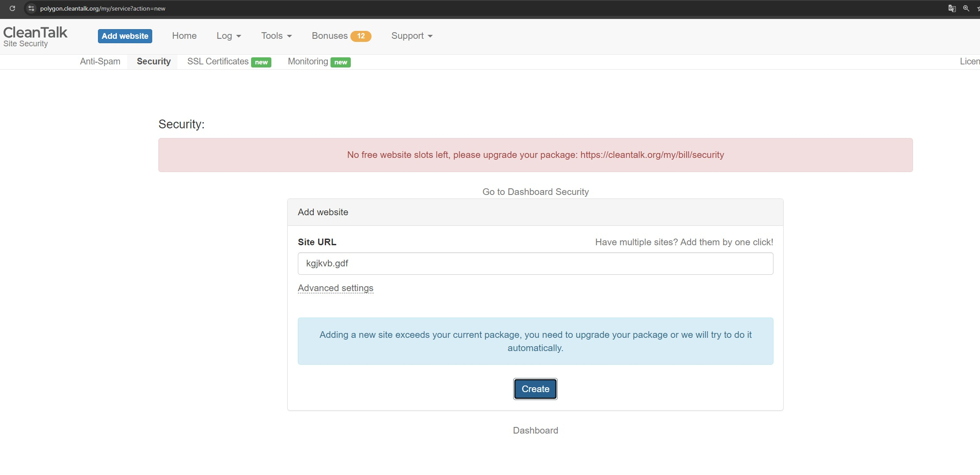Click the orange Bonuses 12 badge
The height and width of the screenshot is (475, 980).
point(360,36)
